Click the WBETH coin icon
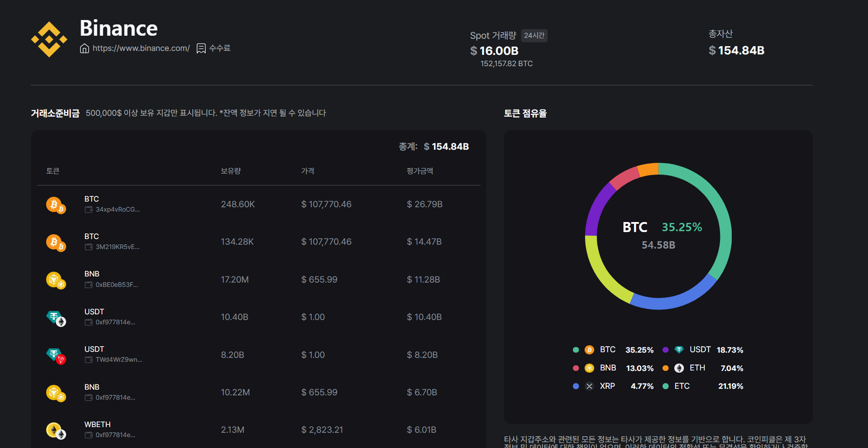Image resolution: width=868 pixels, height=448 pixels. 56,431
